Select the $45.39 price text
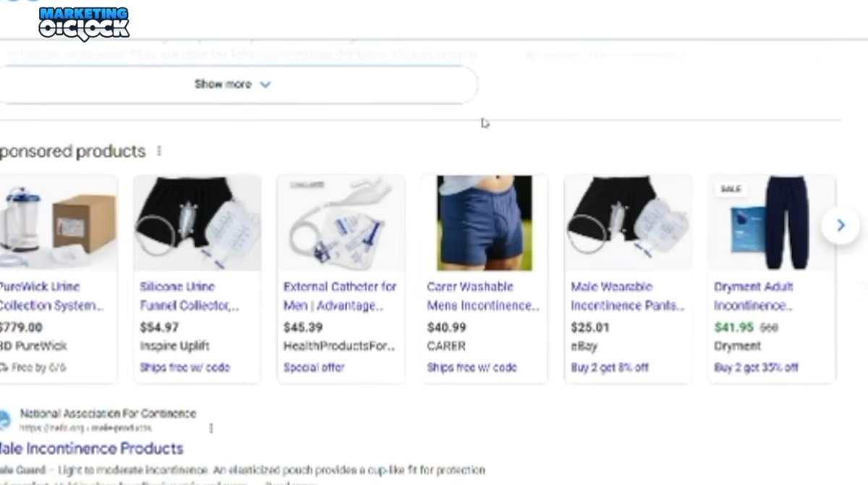This screenshot has height=485, width=868. click(x=303, y=327)
